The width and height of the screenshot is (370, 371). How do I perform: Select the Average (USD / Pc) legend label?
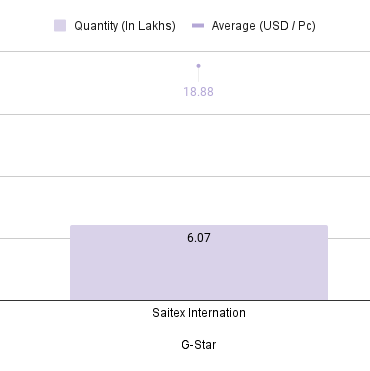(x=263, y=26)
